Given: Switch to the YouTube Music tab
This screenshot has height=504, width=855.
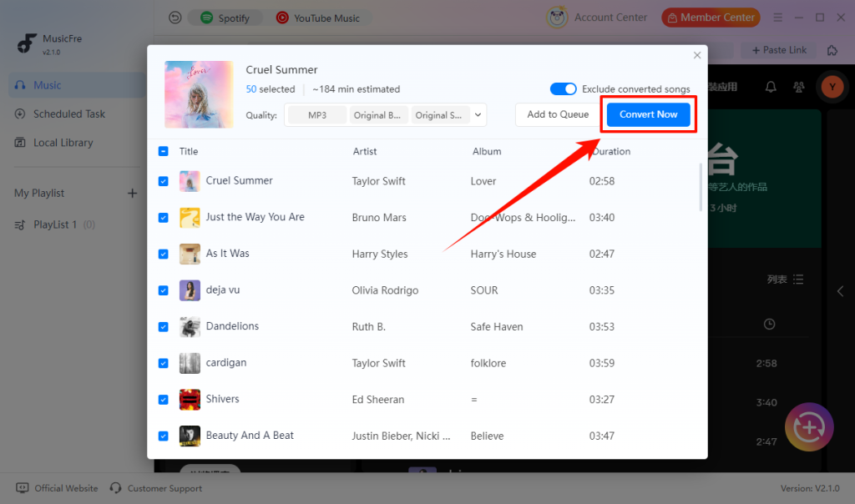Looking at the screenshot, I should 317,18.
